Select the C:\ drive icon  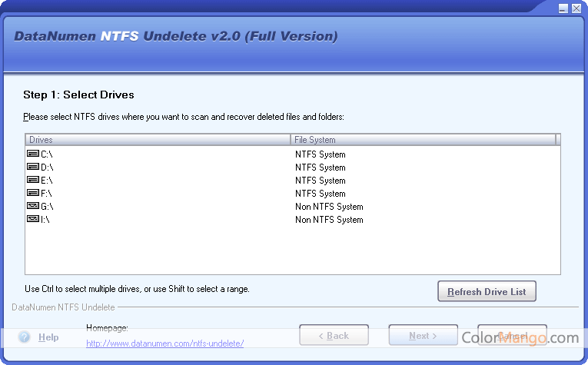tap(33, 154)
